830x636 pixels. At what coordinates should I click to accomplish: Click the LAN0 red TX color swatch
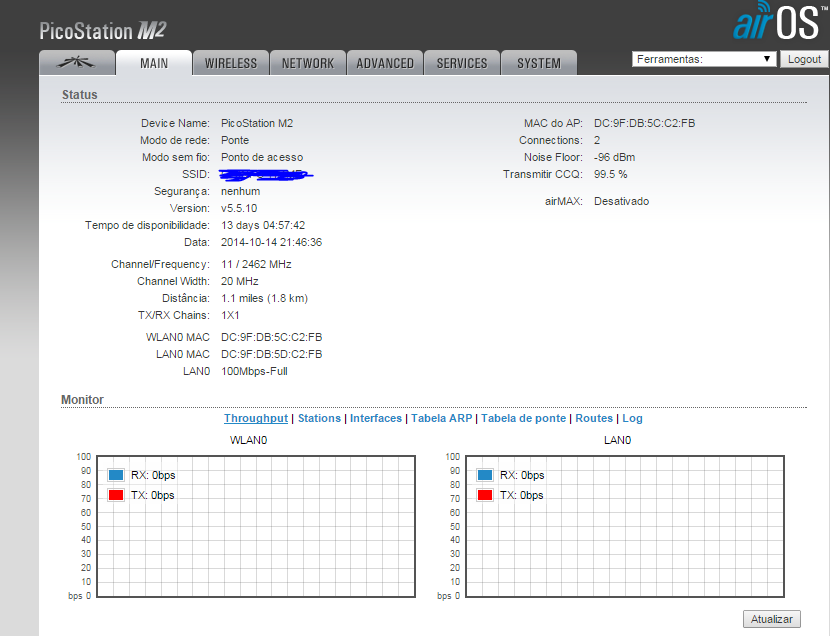coord(485,495)
